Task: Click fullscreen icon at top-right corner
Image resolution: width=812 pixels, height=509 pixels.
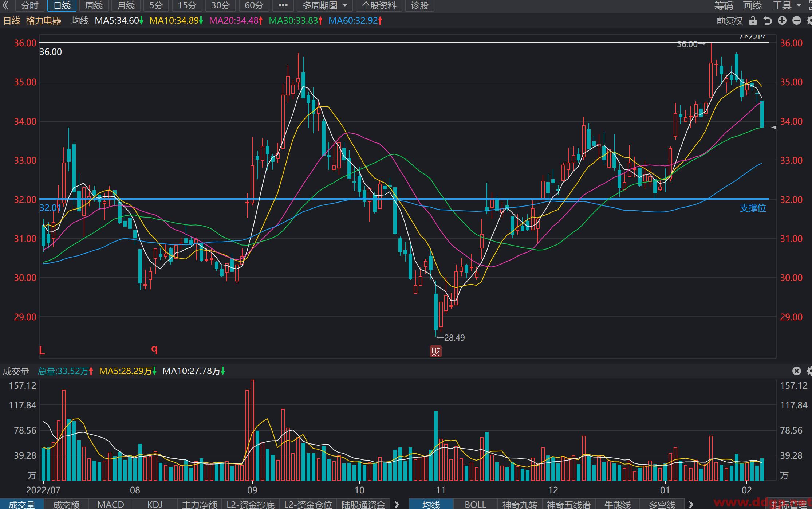Action: point(809,5)
